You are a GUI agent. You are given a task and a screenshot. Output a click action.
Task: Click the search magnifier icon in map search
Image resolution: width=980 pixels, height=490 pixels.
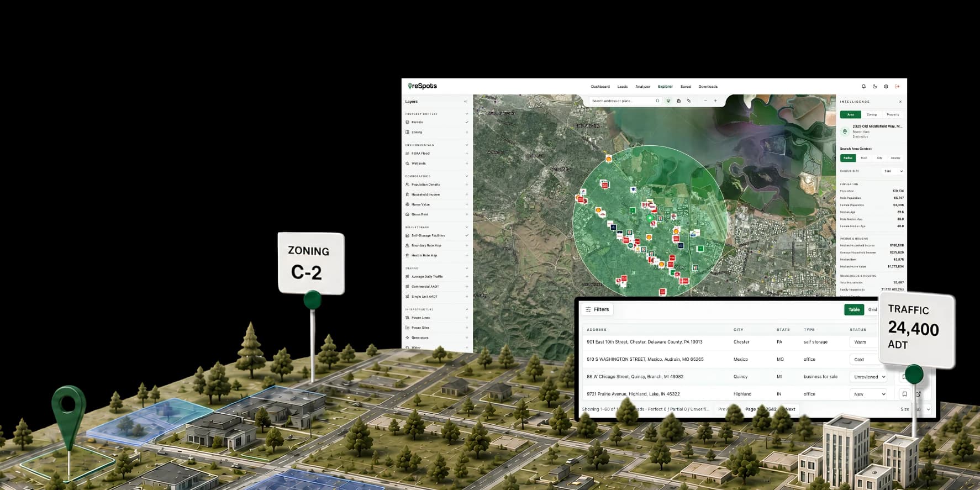coord(657,101)
